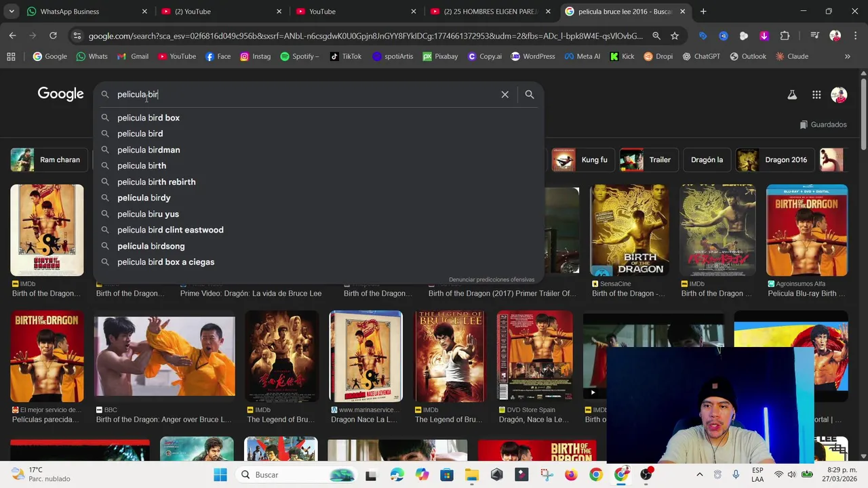Open File Explorer from the taskbar
Image resolution: width=868 pixels, height=488 pixels.
[471, 475]
